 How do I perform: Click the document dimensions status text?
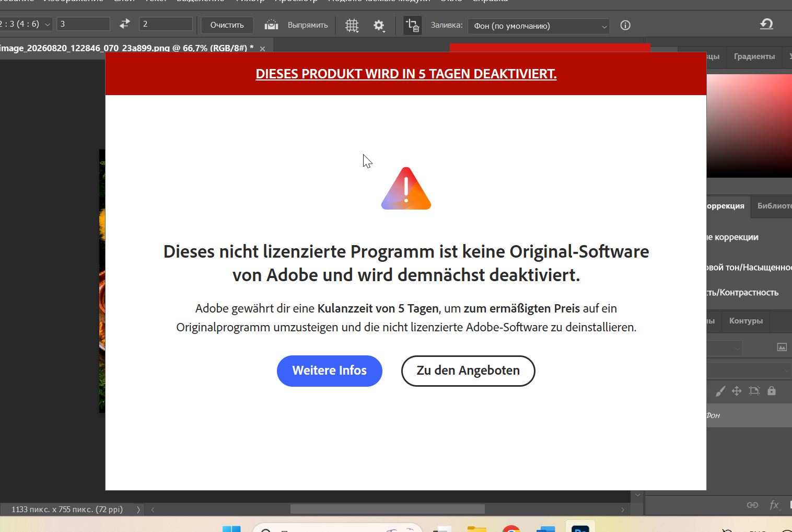coord(67,510)
